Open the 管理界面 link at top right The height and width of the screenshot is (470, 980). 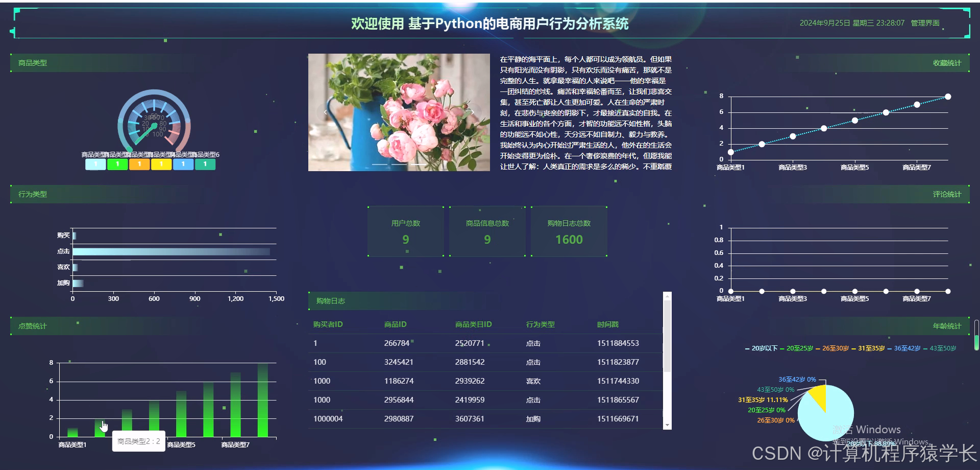coord(925,22)
